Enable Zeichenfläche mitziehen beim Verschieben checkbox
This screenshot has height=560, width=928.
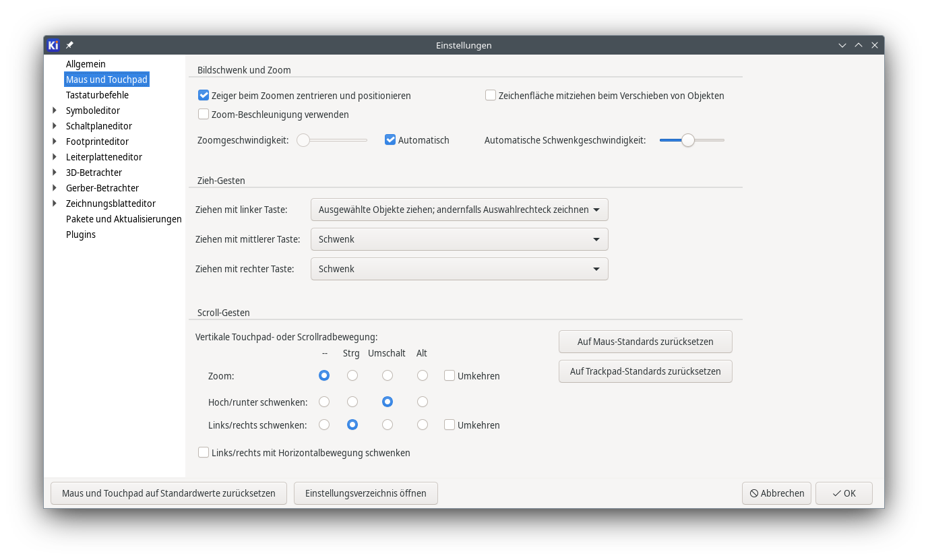491,96
